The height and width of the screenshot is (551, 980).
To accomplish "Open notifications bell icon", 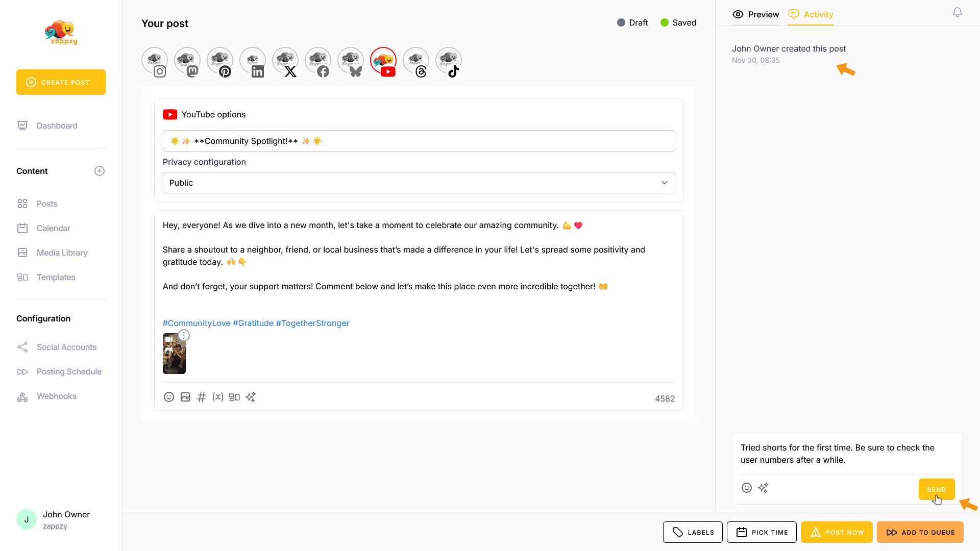I will tap(958, 12).
